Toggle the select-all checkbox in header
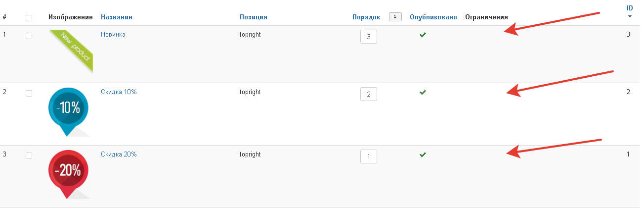Image resolution: width=644 pixels, height=208 pixels. [29, 18]
